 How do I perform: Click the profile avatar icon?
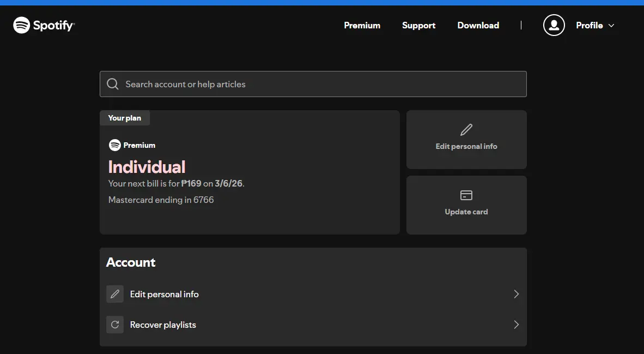click(554, 25)
